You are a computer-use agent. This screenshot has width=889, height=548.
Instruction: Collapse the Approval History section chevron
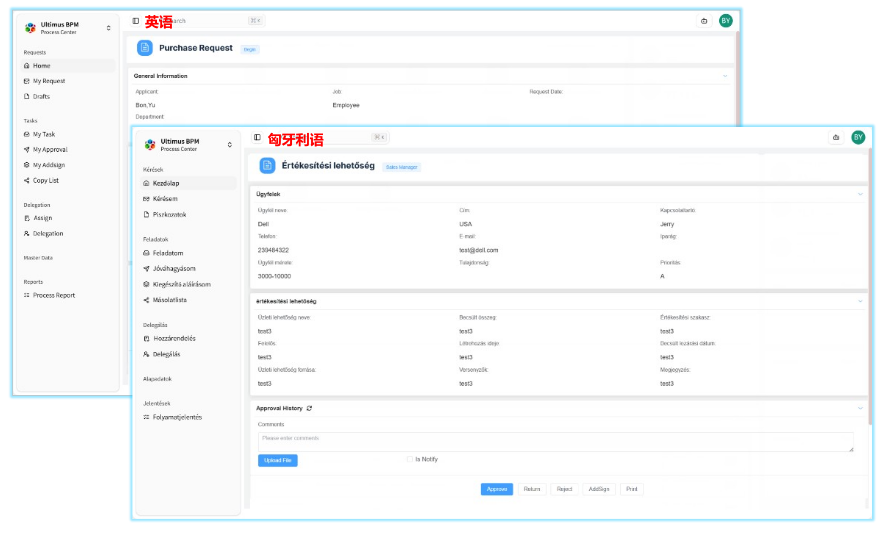(x=859, y=408)
